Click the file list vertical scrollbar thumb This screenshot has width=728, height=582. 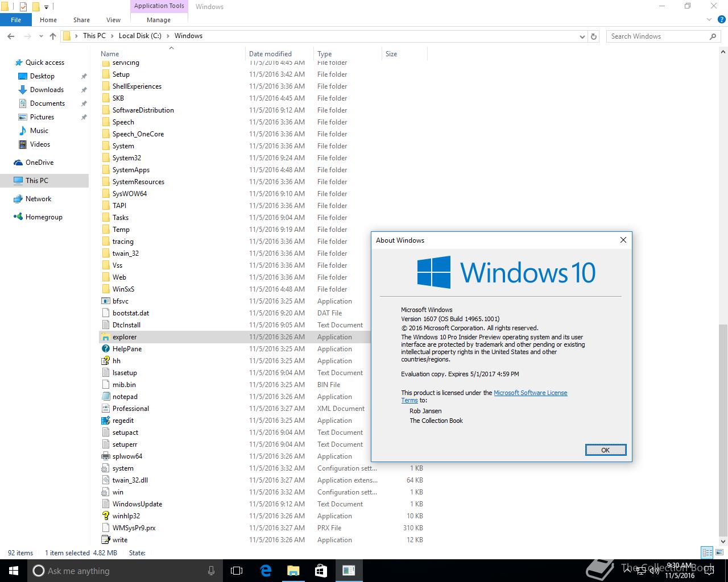tap(723, 430)
